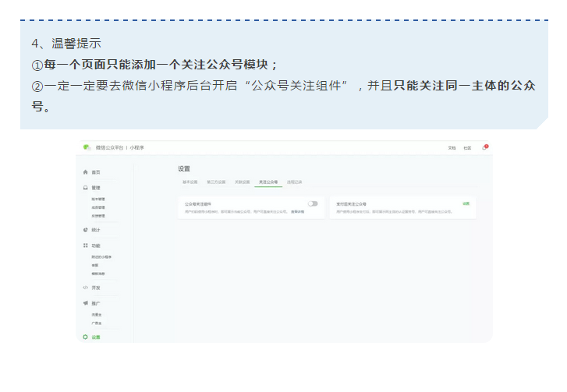Click the code brackets icon beside 开发
Image resolution: width=567 pixels, height=392 pixels.
coord(85,288)
